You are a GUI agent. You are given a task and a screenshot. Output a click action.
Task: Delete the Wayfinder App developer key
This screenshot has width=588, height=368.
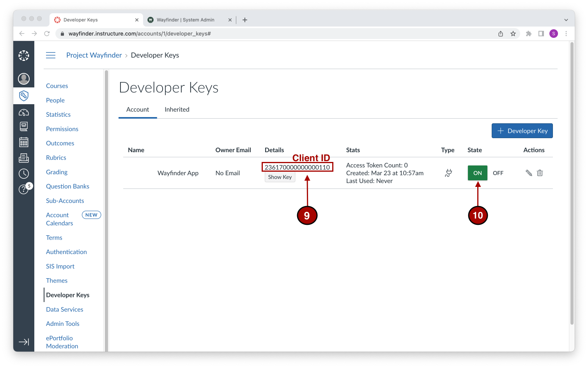540,173
